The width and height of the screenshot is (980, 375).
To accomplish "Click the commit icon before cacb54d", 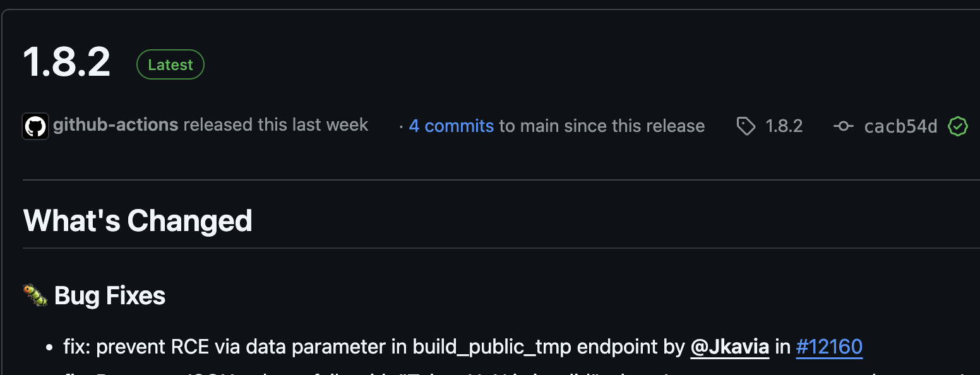I will 843,126.
